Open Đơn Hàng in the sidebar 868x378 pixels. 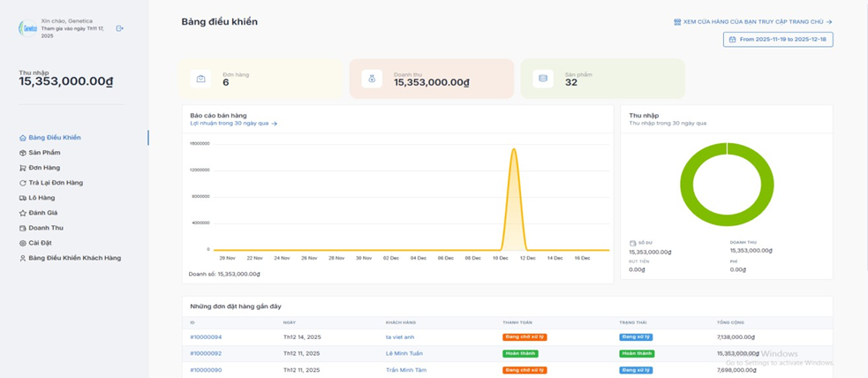point(44,168)
